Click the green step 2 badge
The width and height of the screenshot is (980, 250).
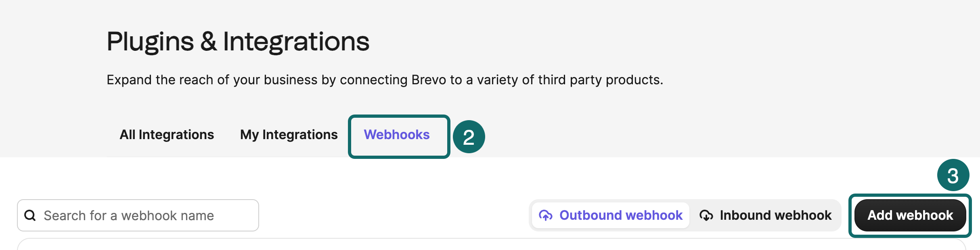click(469, 137)
